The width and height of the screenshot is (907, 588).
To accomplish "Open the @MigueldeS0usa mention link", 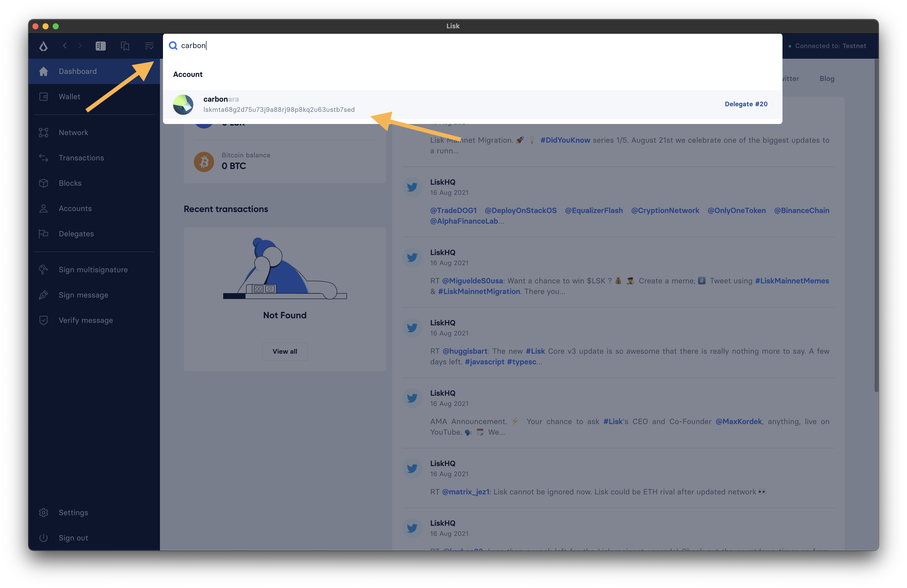I will point(472,281).
